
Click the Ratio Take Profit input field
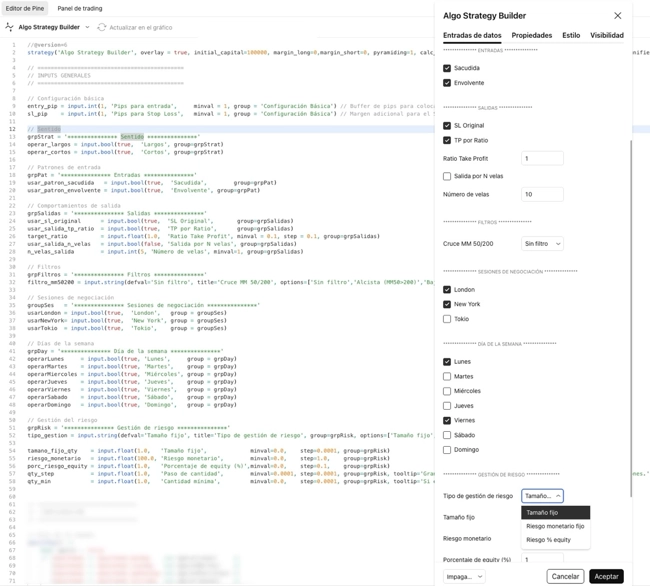(x=542, y=158)
